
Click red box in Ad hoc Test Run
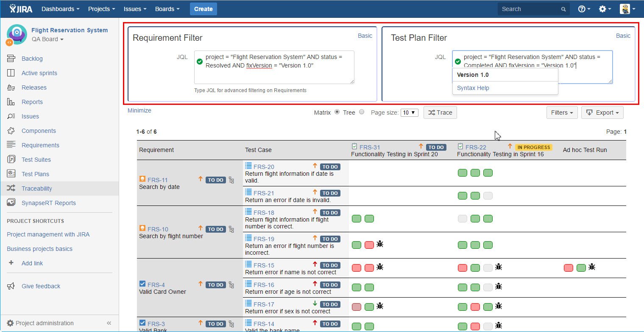pos(569,268)
